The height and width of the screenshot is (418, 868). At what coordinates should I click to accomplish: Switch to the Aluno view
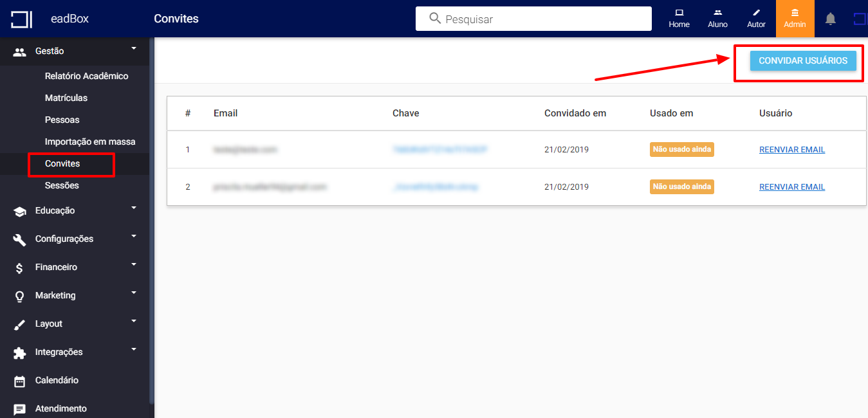click(717, 19)
